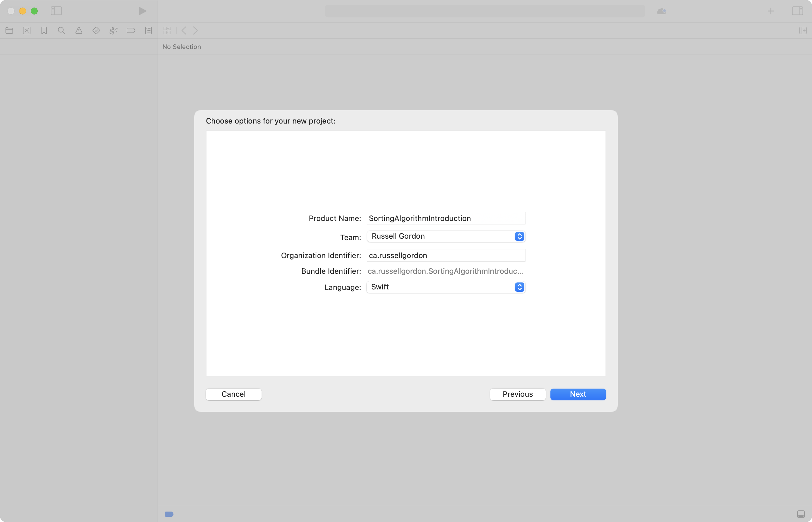Screen dimensions: 812x522
Task: Toggle the left navigator sidebar
Action: pos(56,11)
